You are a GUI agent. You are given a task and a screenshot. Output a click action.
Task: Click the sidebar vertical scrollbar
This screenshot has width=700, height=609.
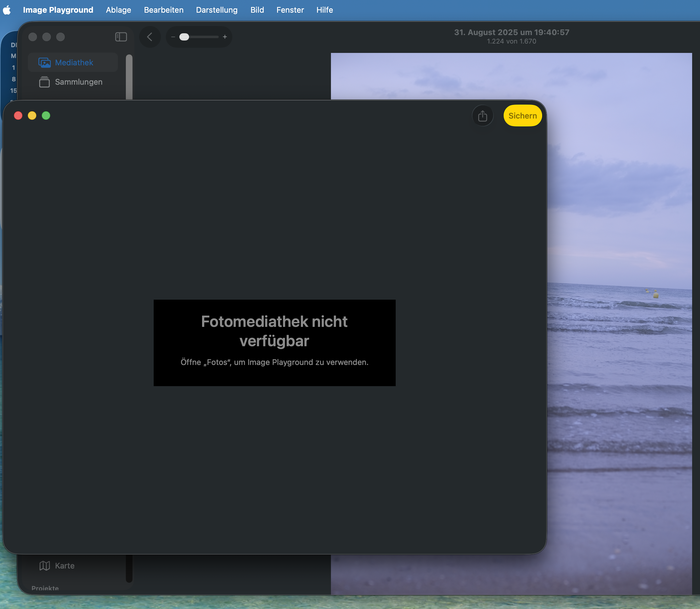pyautogui.click(x=129, y=77)
